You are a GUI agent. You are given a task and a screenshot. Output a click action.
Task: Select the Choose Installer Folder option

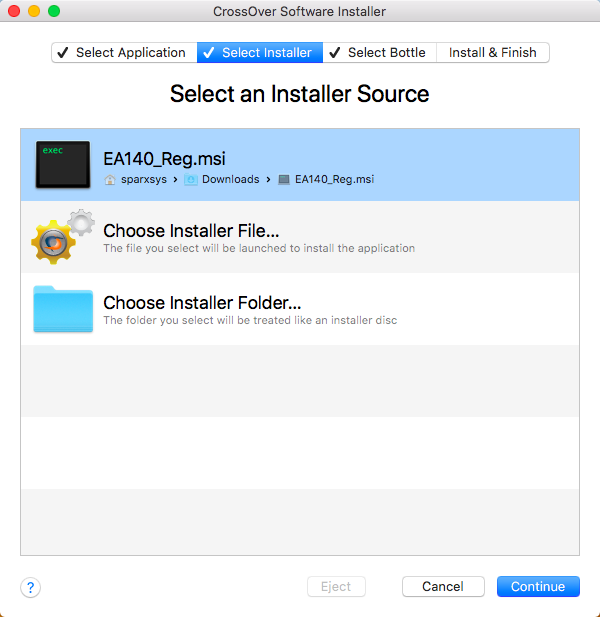[x=202, y=303]
